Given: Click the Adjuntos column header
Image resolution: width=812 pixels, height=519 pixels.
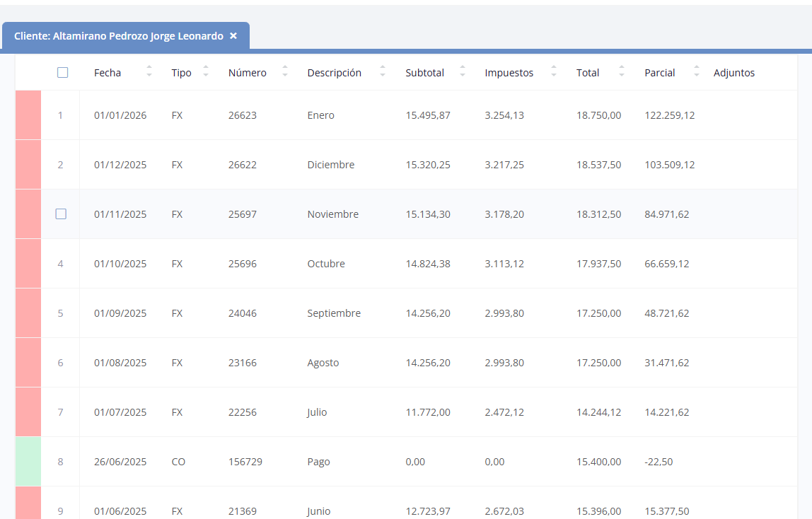Looking at the screenshot, I should point(733,73).
